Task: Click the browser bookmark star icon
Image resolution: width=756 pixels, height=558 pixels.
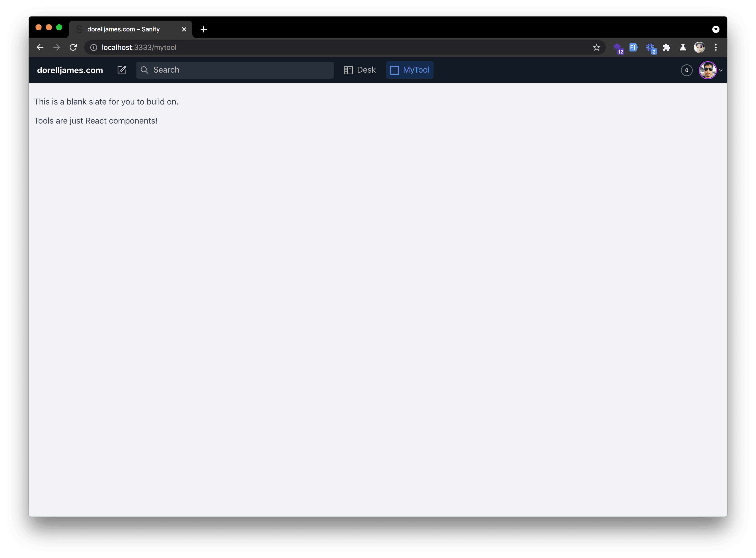Action: [x=596, y=48]
